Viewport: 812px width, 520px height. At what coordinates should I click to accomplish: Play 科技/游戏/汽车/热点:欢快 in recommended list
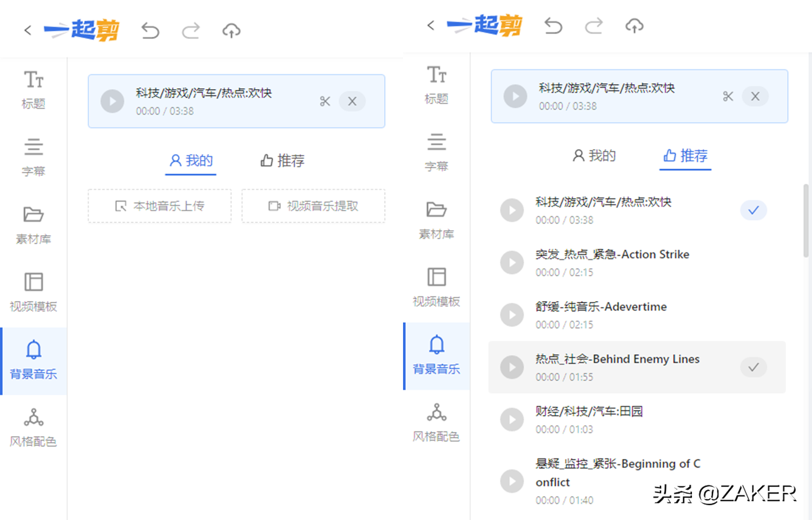pyautogui.click(x=512, y=210)
